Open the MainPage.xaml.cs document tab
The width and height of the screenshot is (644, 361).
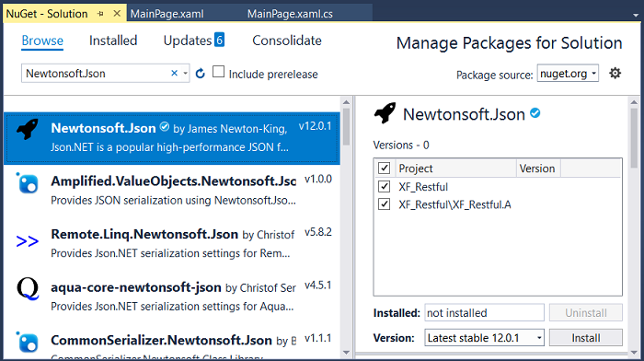click(290, 14)
